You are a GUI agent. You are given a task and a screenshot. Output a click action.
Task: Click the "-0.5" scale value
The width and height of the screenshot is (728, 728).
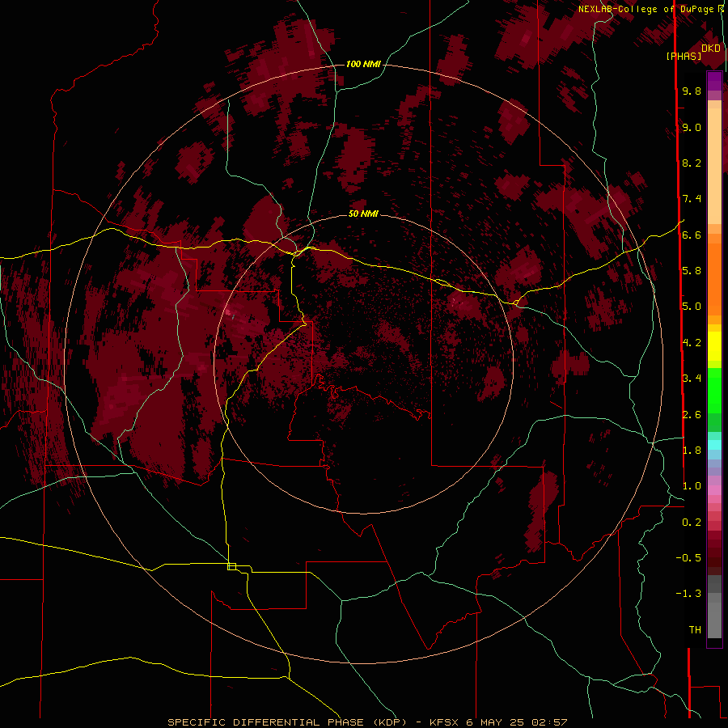click(688, 557)
